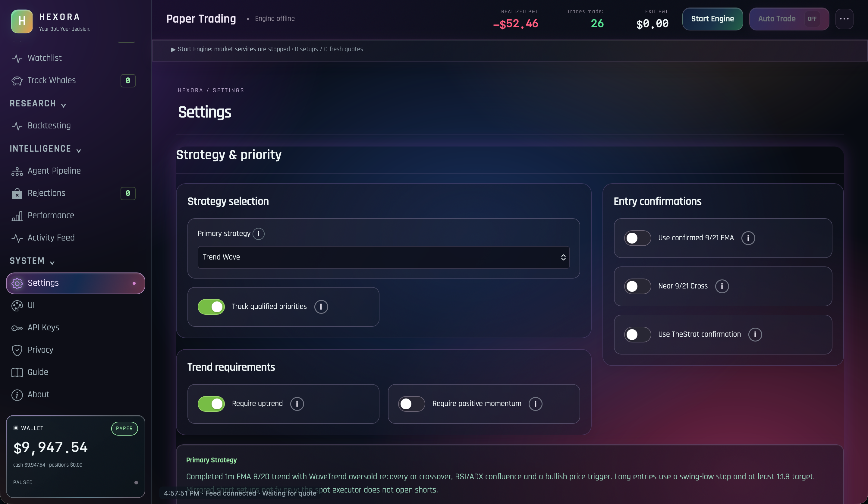Click the UI palette icon
The width and height of the screenshot is (868, 504).
tap(17, 306)
